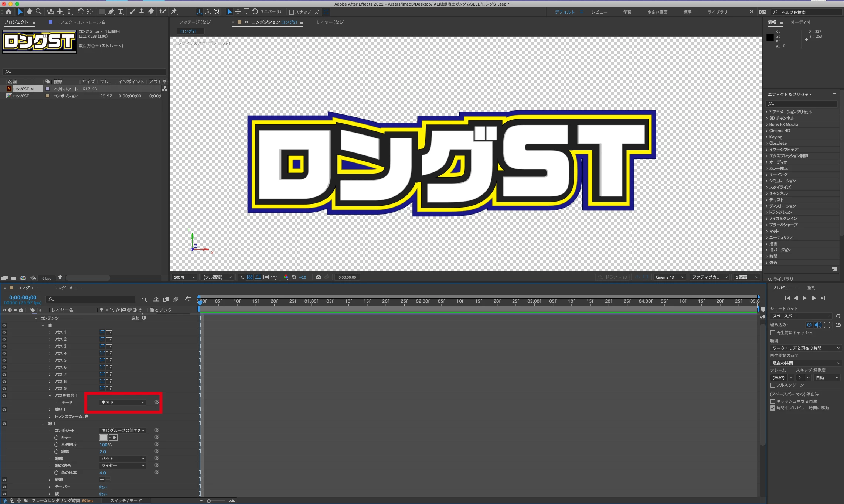
Task: Select the Puppet Pin tool
Action: click(x=174, y=12)
